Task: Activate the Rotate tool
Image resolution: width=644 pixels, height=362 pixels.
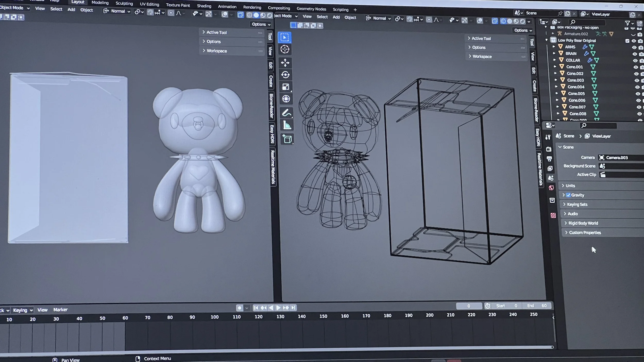Action: click(x=285, y=75)
